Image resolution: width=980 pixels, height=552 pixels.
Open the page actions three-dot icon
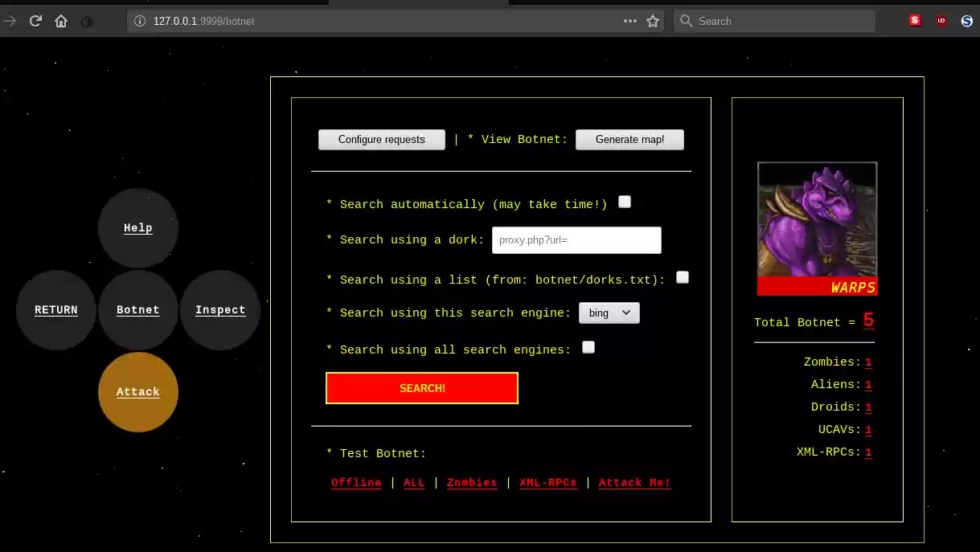[630, 21]
